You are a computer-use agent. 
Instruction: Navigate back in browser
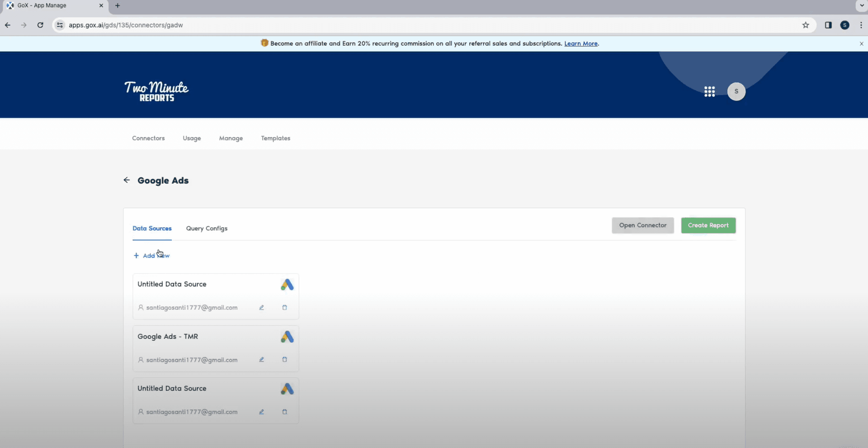pyautogui.click(x=8, y=25)
